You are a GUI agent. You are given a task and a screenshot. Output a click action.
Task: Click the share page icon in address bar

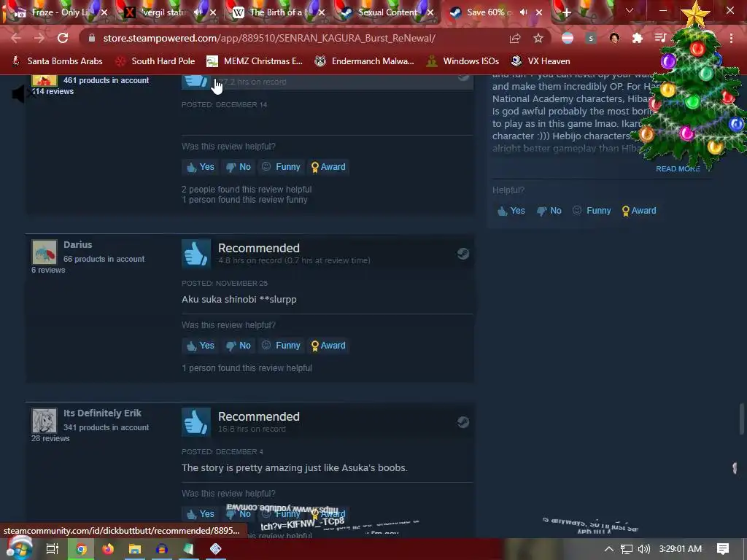point(515,38)
